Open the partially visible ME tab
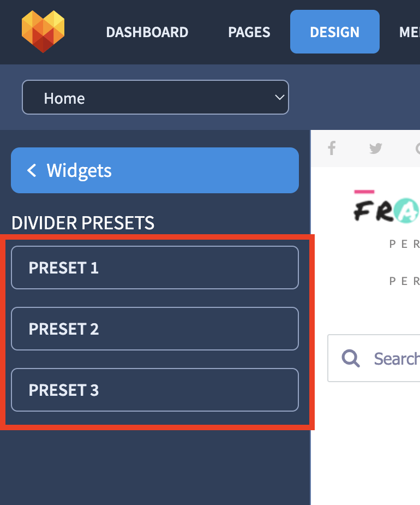The height and width of the screenshot is (505, 420). [x=410, y=32]
